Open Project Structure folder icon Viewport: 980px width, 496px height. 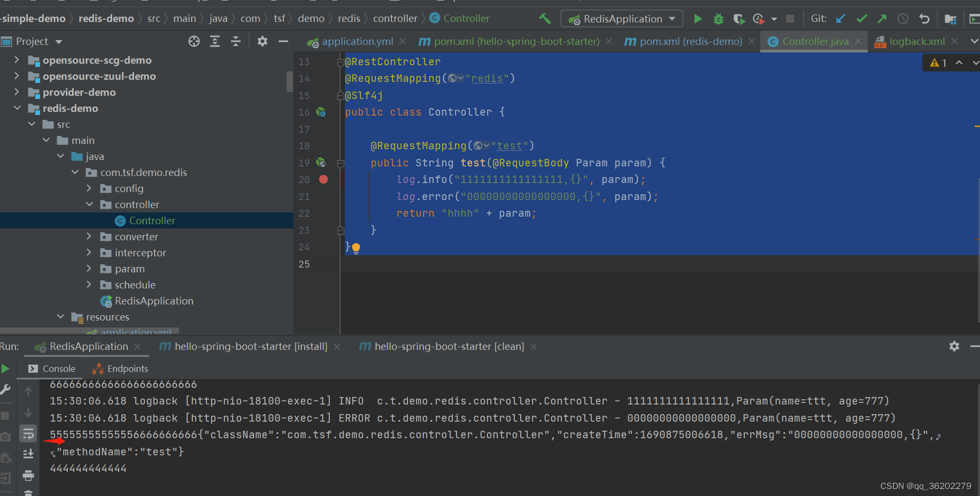[951, 19]
